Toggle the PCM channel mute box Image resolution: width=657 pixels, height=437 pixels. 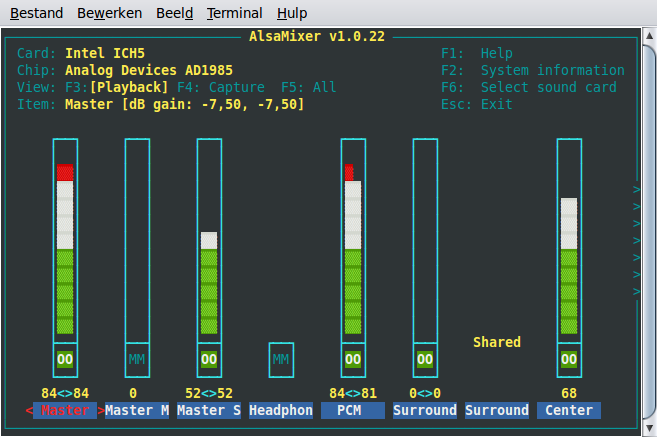[353, 358]
